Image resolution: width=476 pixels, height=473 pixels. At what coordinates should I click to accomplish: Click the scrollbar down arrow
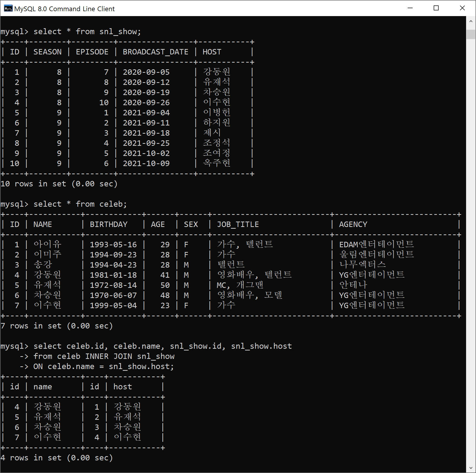(x=471, y=468)
